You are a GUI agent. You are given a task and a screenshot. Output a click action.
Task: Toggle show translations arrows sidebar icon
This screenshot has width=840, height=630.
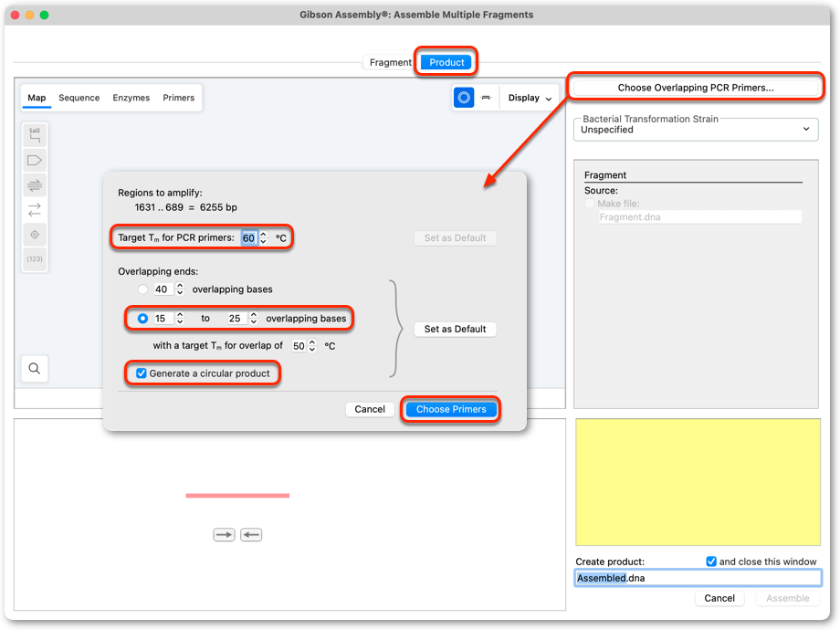(x=35, y=210)
